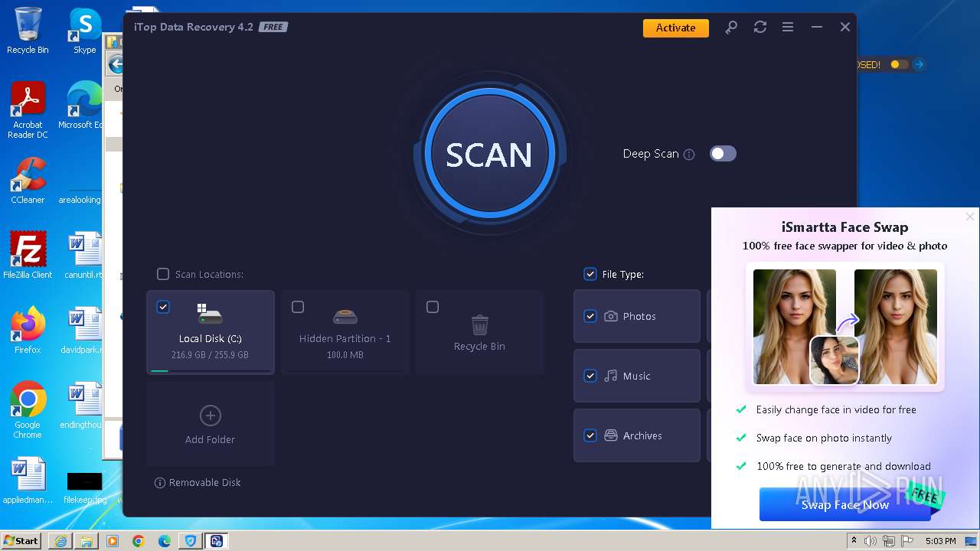Click the blue arrow on background banner
This screenshot has height=551, width=980.
(x=920, y=65)
